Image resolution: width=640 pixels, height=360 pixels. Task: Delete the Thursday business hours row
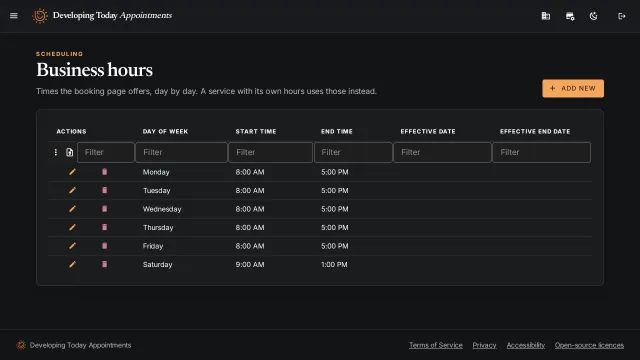pos(104,227)
